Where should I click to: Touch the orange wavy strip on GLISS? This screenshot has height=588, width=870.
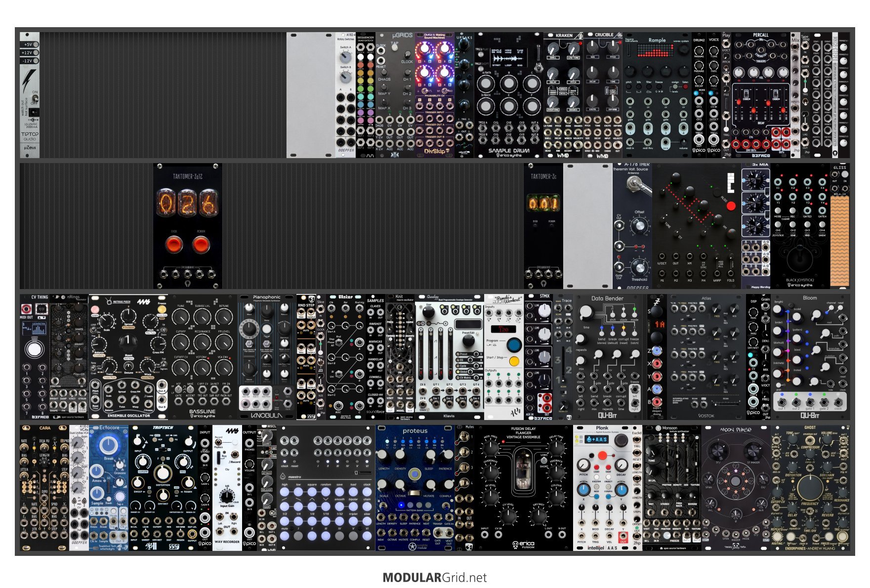(x=840, y=241)
